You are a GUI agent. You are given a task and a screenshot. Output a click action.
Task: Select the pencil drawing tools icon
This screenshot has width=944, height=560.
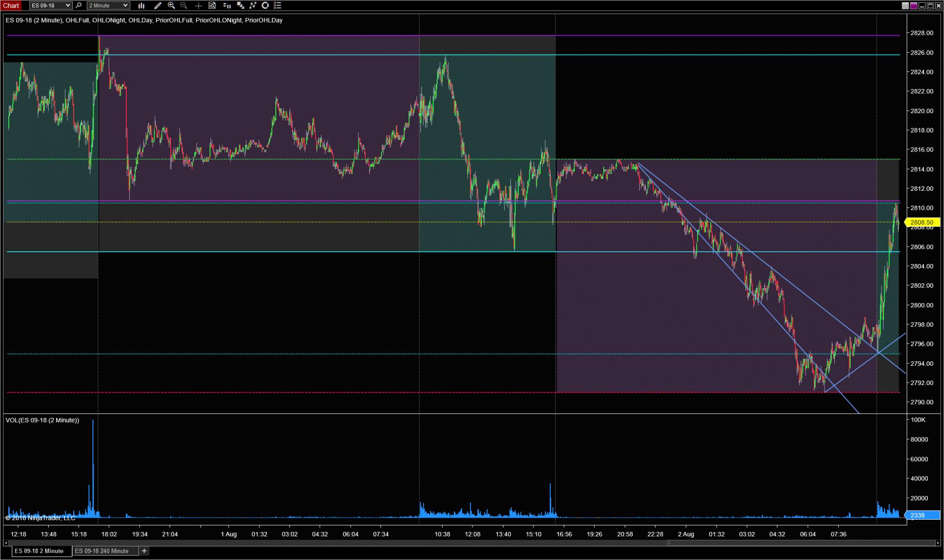coord(157,5)
